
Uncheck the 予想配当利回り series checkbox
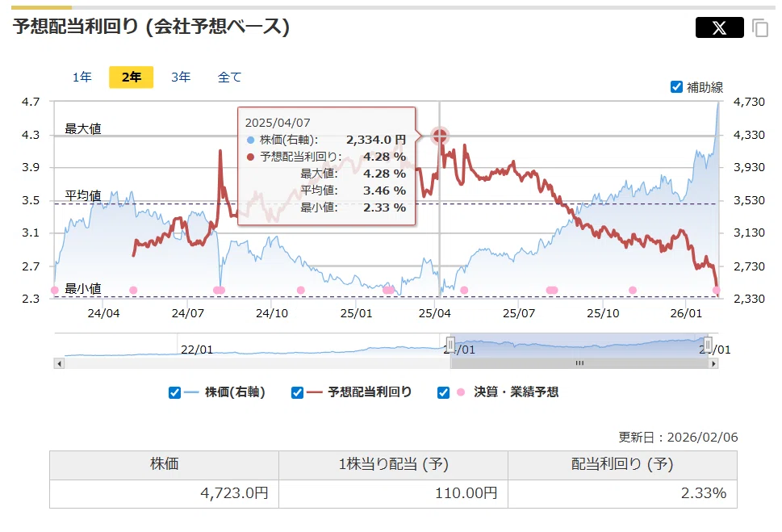[x=297, y=392]
